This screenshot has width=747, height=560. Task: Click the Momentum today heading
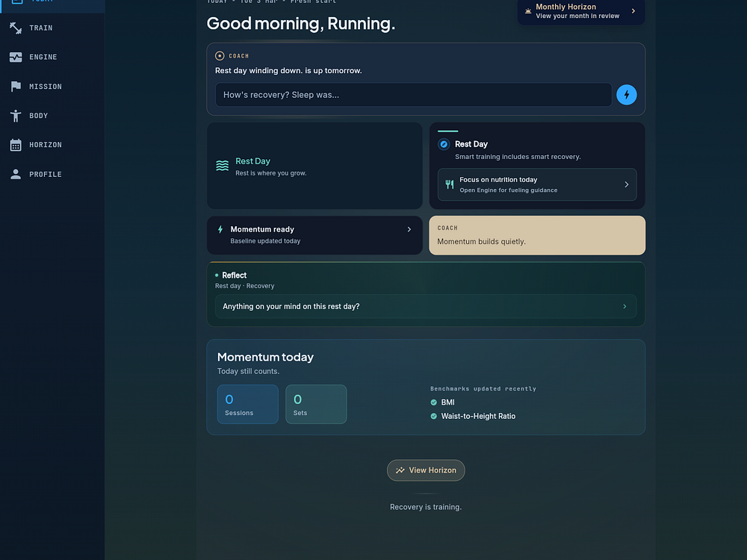coord(265,357)
